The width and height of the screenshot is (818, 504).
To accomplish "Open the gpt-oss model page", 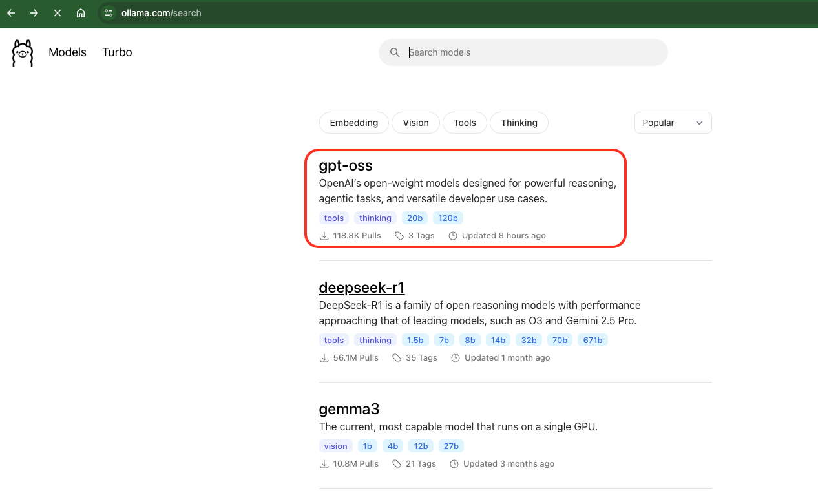I will [345, 165].
